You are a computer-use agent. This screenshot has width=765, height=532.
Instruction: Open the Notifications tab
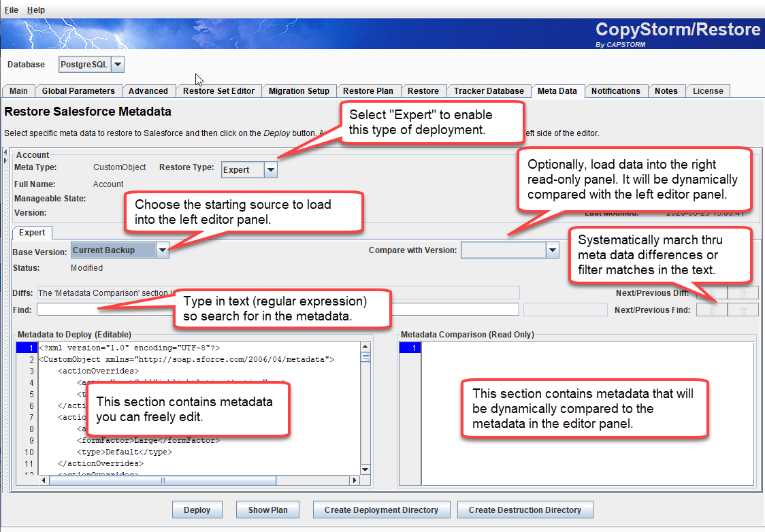click(x=616, y=90)
